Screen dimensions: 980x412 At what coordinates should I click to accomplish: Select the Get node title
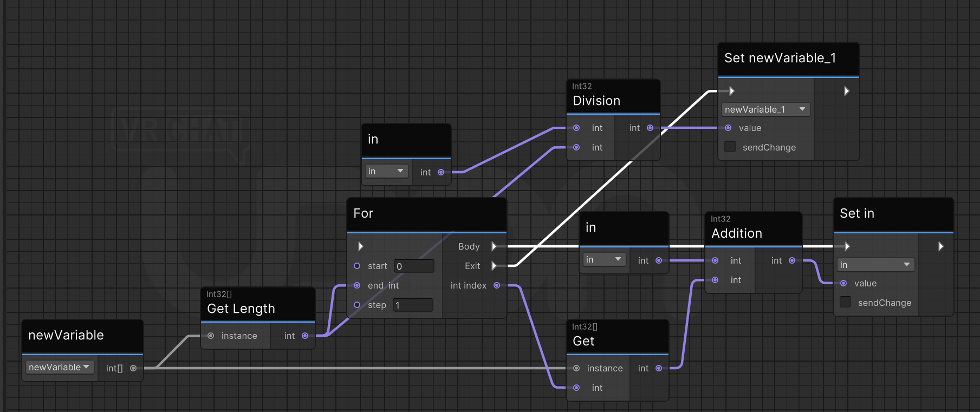point(583,341)
